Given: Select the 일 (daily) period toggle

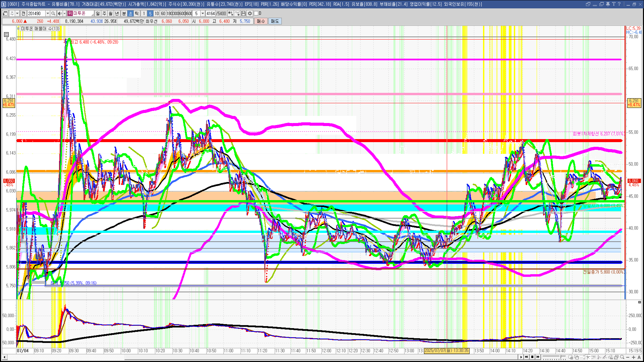Looking at the screenshot, I should [98, 13].
